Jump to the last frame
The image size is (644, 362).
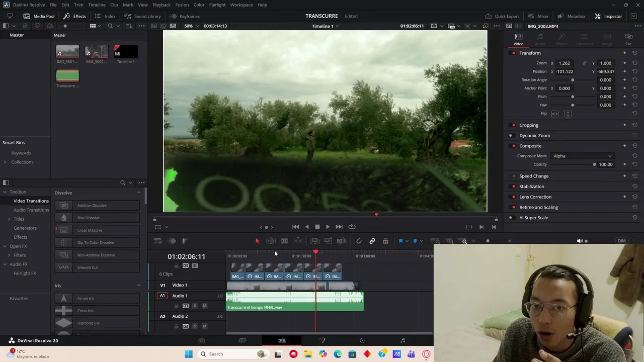pos(339,227)
